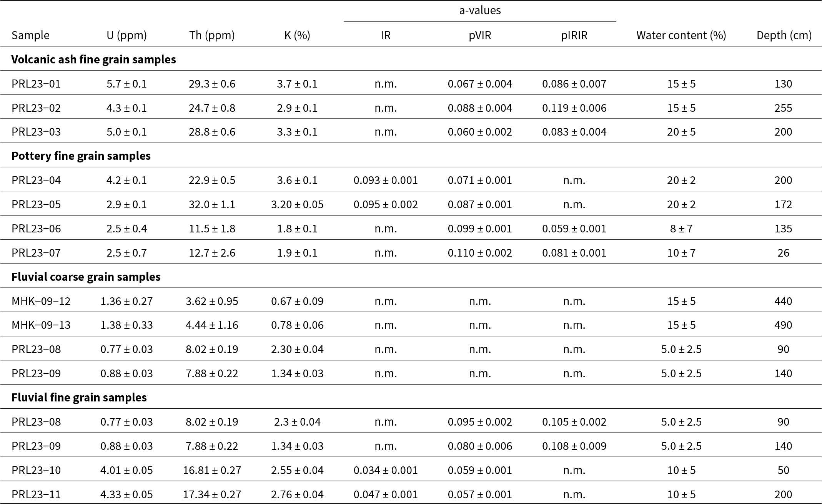Click the depth value 490
The width and height of the screenshot is (822, 504).
pyautogui.click(x=783, y=325)
